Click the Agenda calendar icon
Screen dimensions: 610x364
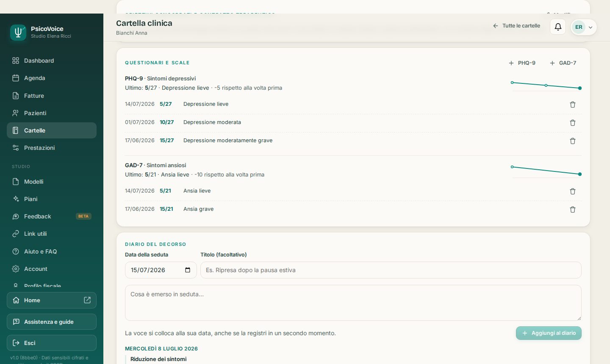click(16, 78)
